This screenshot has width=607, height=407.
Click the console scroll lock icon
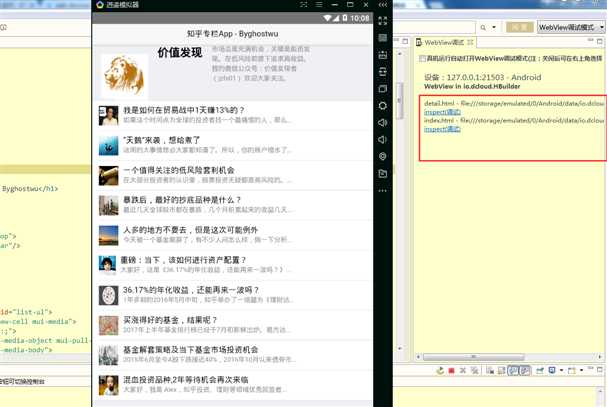pos(501,371)
